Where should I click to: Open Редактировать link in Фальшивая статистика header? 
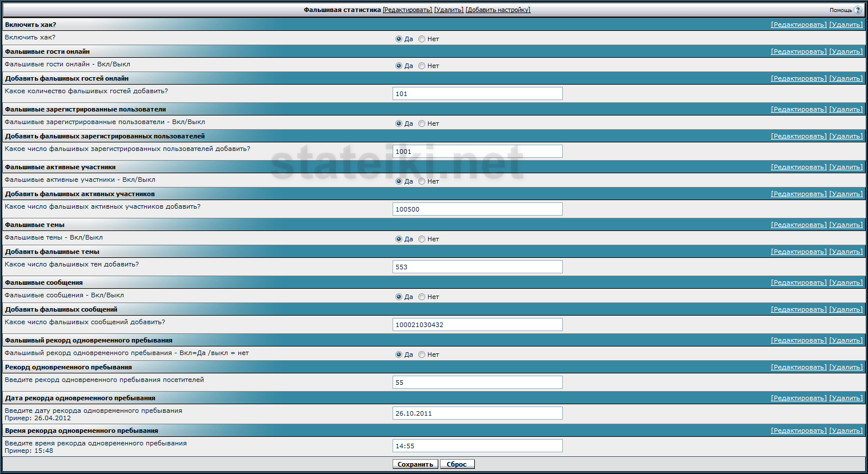pos(407,10)
